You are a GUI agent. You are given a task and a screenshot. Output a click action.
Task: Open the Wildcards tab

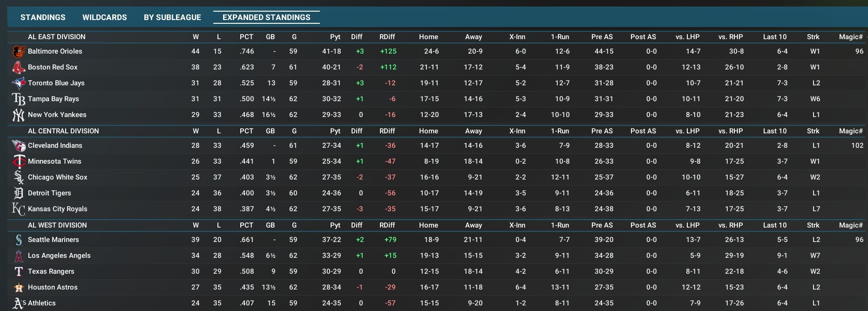(x=105, y=17)
